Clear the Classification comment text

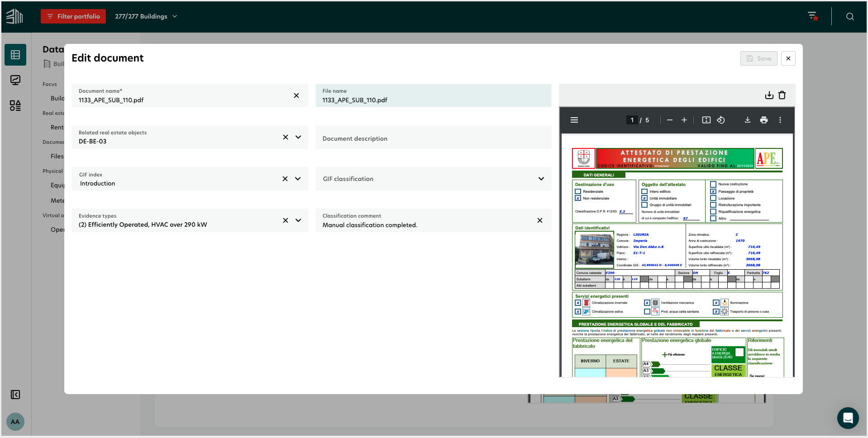click(x=540, y=220)
